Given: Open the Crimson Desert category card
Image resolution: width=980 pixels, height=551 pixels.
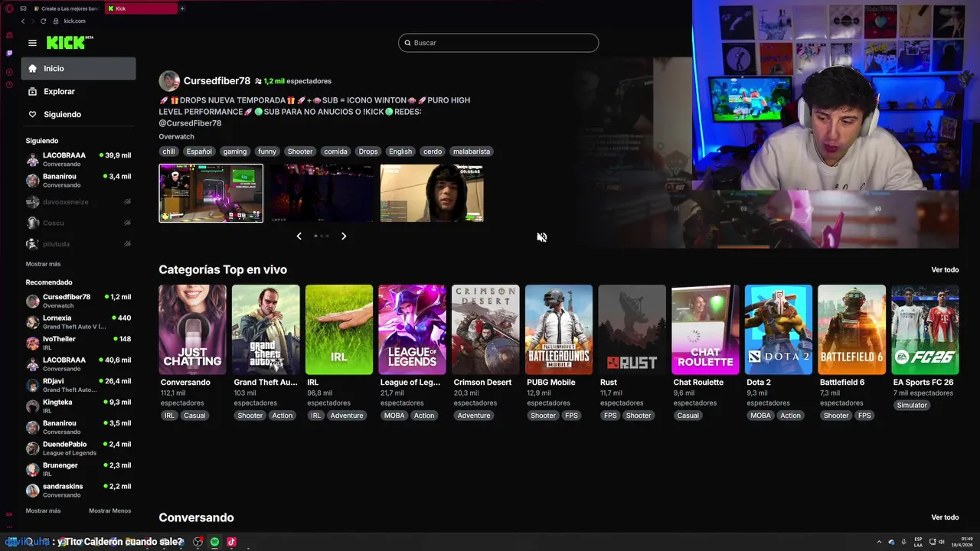Looking at the screenshot, I should click(x=485, y=329).
